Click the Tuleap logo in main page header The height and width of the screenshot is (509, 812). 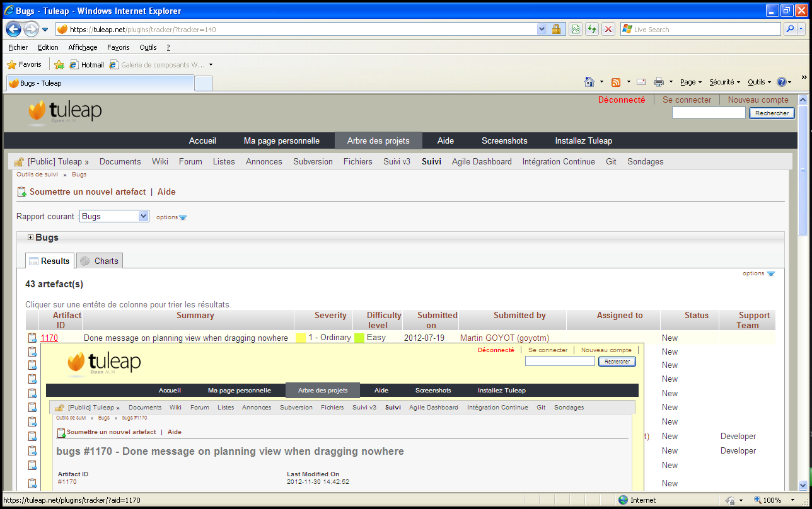click(x=65, y=112)
